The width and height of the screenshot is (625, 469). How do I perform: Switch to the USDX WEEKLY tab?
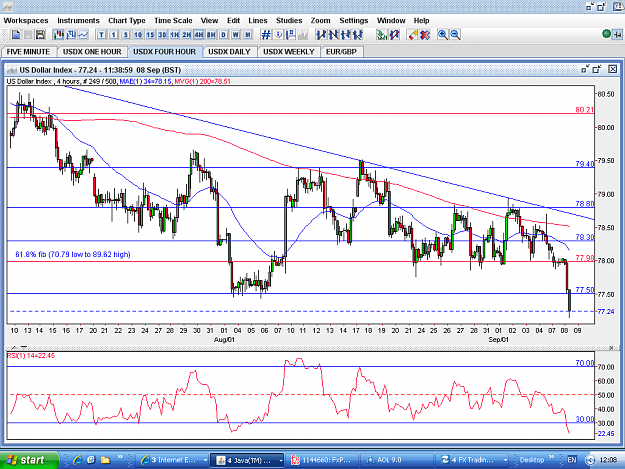(289, 52)
